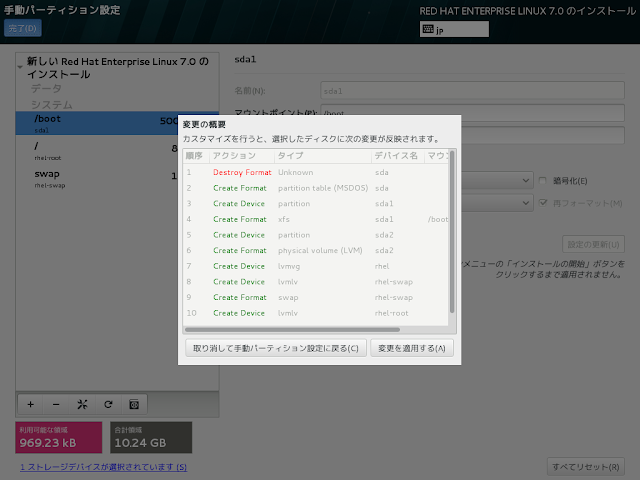Click 変更を適用する(A) accept changes button
This screenshot has height=480, width=640.
click(412, 348)
